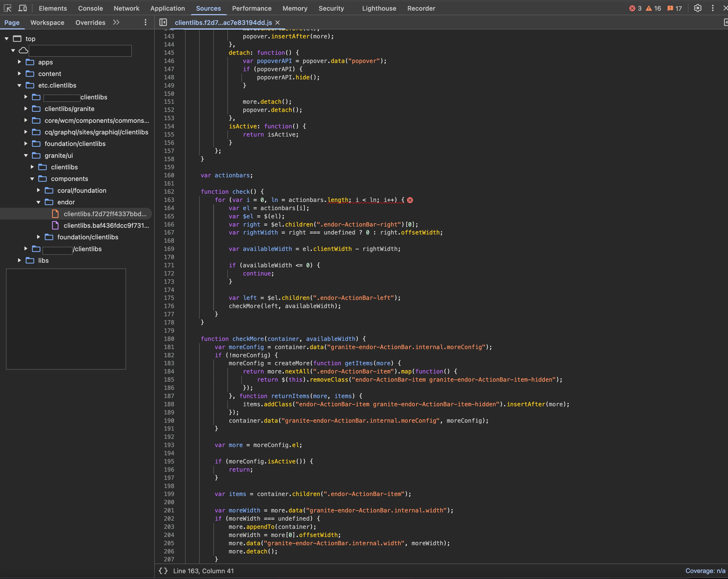Open DevTools settings gear
This screenshot has width=728, height=579.
[698, 8]
